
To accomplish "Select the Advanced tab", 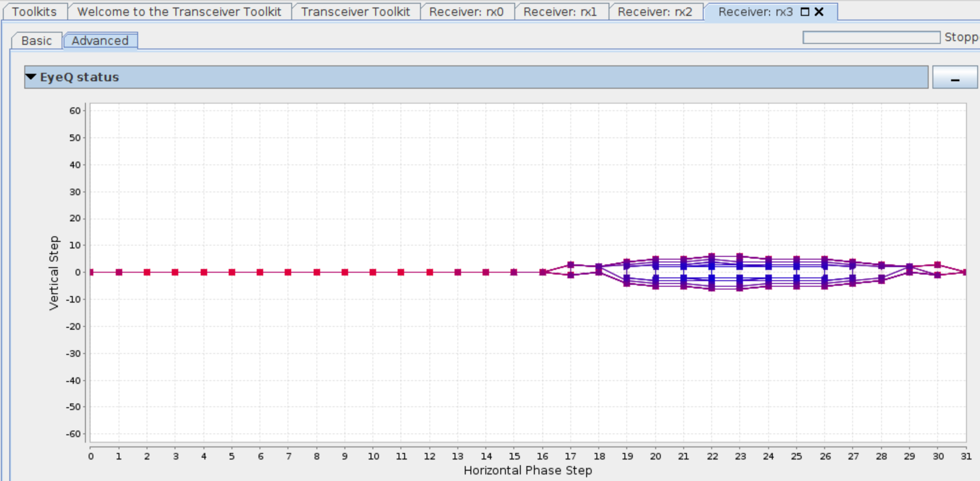I will 100,41.
